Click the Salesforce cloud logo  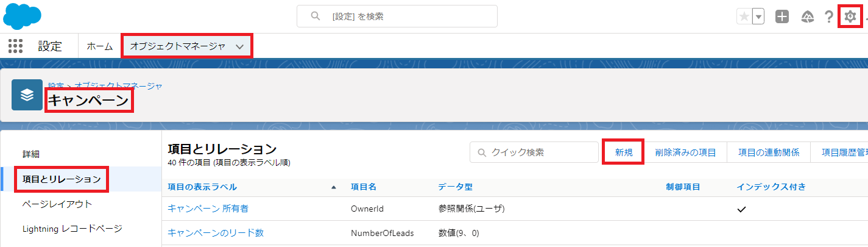pyautogui.click(x=22, y=16)
